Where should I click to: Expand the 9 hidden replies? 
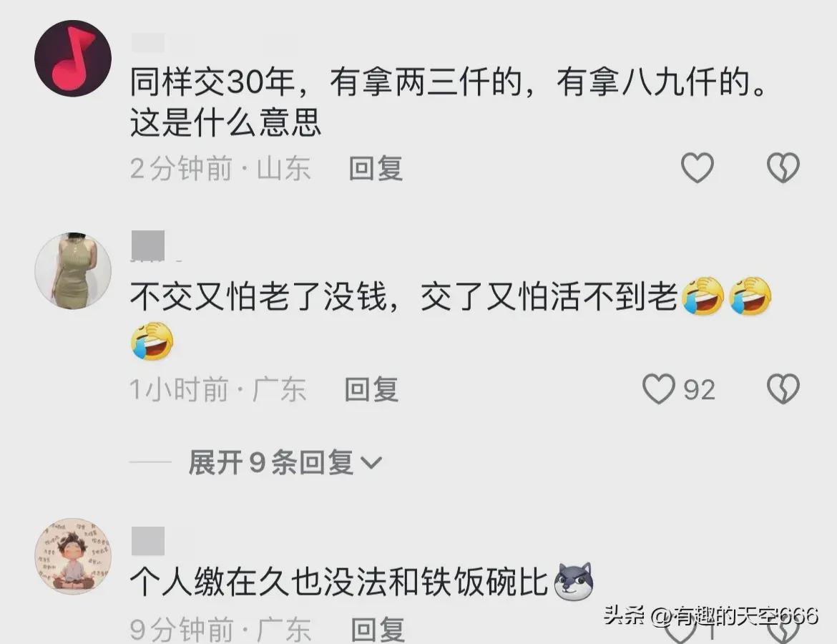pyautogui.click(x=270, y=462)
